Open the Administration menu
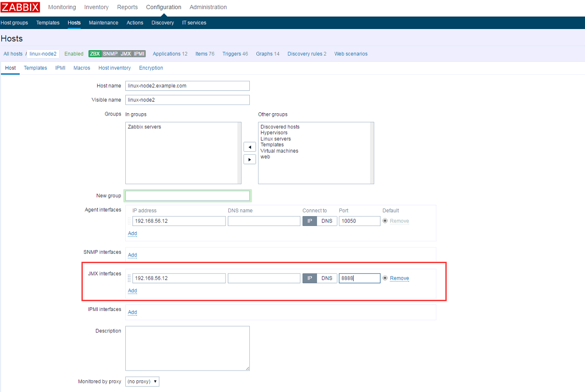 (208, 7)
